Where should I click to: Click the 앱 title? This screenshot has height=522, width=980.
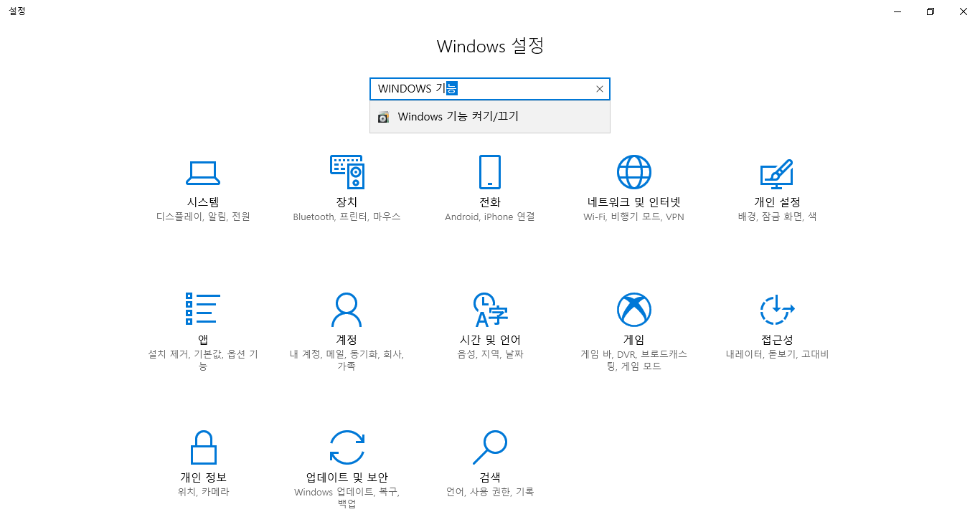pos(203,340)
